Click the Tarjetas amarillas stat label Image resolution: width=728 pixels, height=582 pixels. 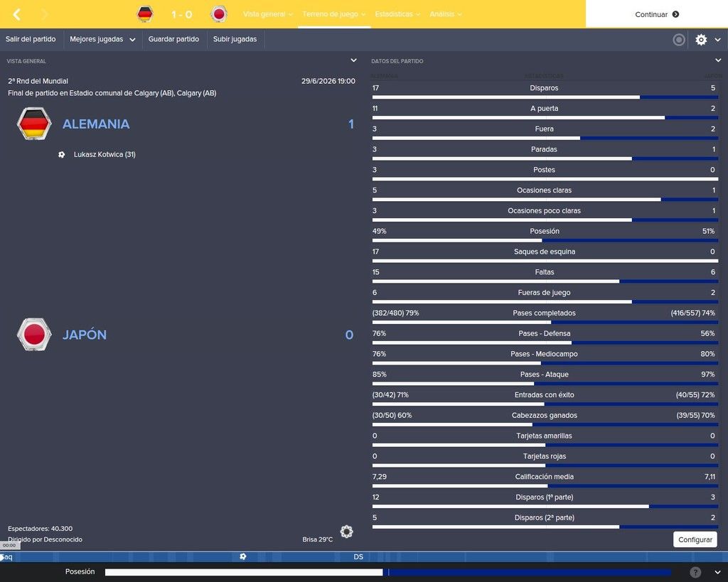544,436
